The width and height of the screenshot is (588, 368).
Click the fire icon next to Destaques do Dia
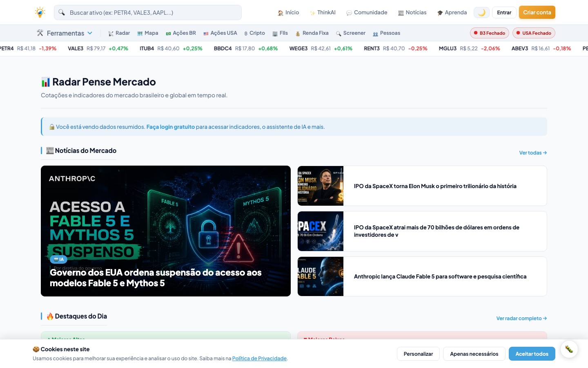(x=50, y=316)
